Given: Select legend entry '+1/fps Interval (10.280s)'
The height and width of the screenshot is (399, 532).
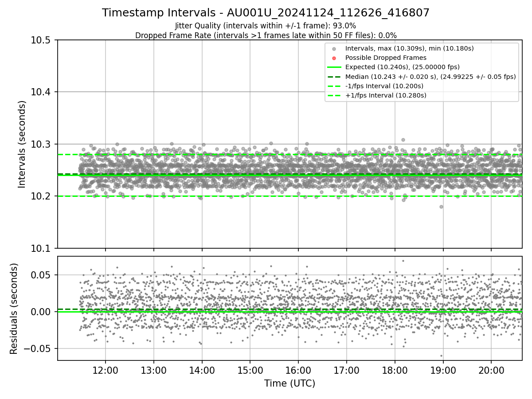Looking at the screenshot, I should pos(386,95).
